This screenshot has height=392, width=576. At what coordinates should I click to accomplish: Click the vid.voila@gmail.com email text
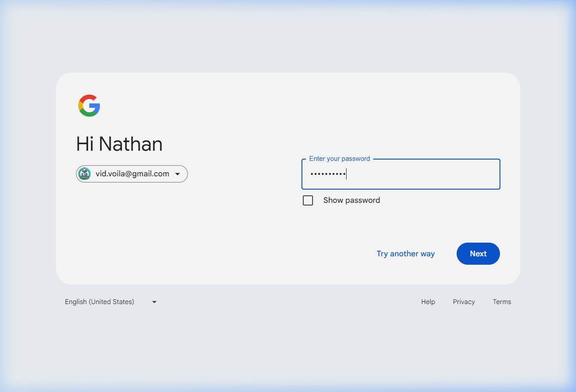click(x=132, y=174)
